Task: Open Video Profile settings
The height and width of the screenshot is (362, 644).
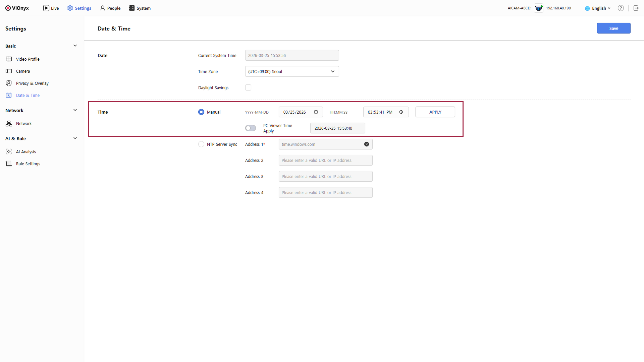Action: point(28,59)
